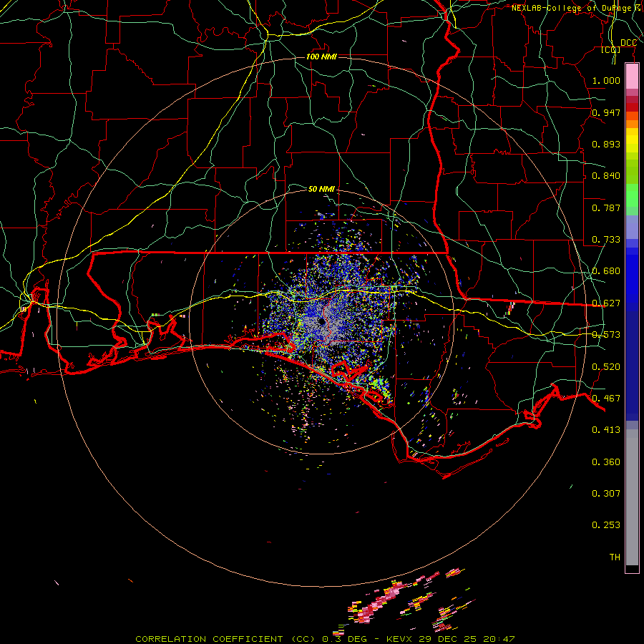Image resolution: width=644 pixels, height=644 pixels.
Task: Click the 0.893 scale value
Action: pyautogui.click(x=606, y=144)
